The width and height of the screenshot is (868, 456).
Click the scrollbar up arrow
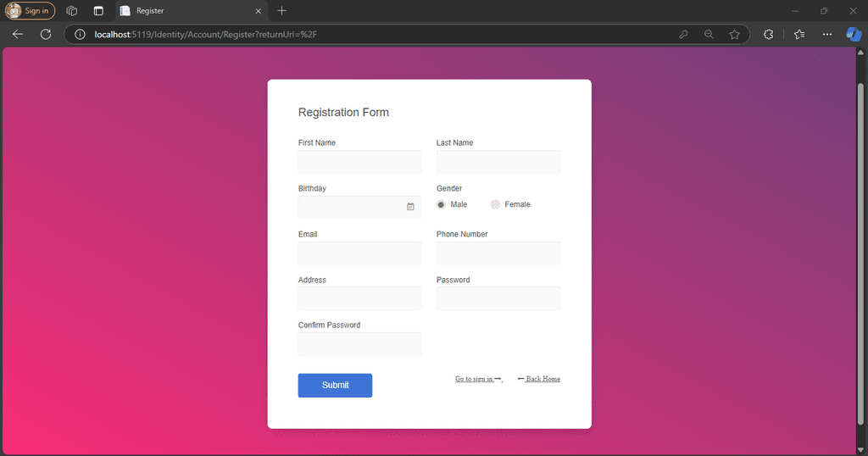[x=860, y=53]
